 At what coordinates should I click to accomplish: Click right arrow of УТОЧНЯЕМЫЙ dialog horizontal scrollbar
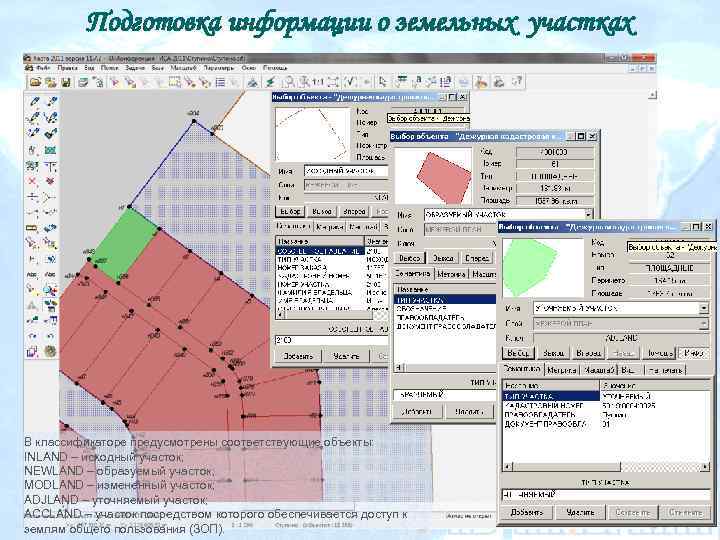[705, 467]
